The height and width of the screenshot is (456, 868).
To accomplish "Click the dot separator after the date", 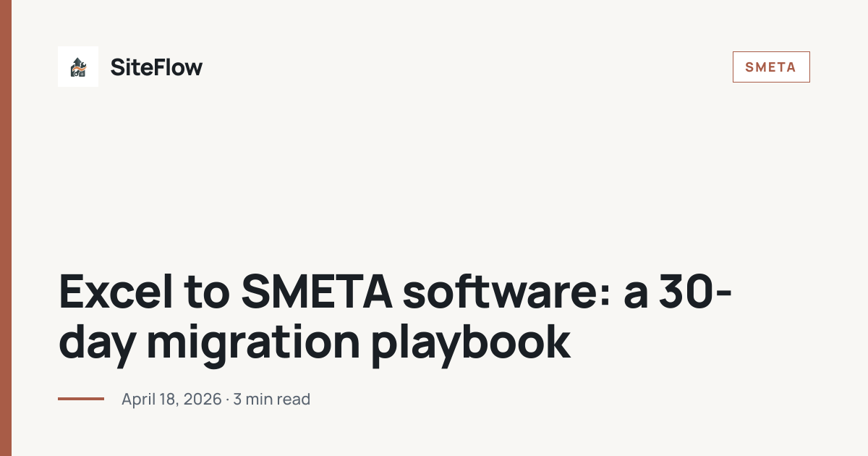I will 227,399.
